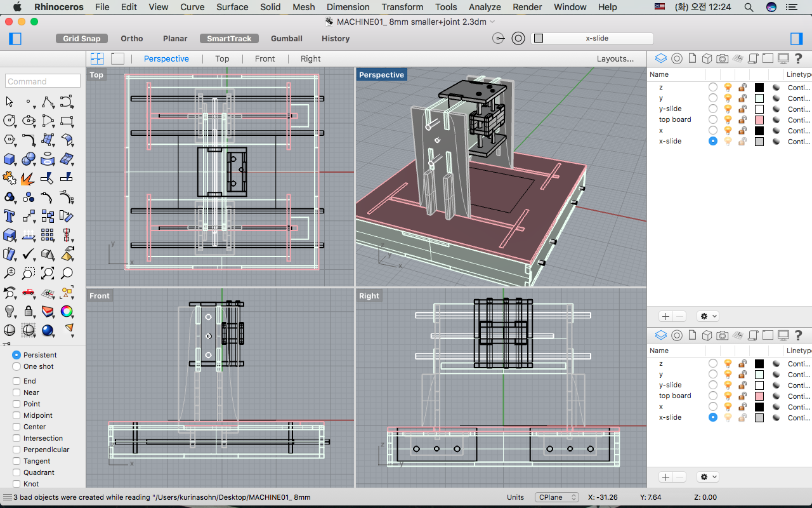This screenshot has height=508, width=812.
Task: Open the Boolean union spheres tool
Action: coord(29,159)
